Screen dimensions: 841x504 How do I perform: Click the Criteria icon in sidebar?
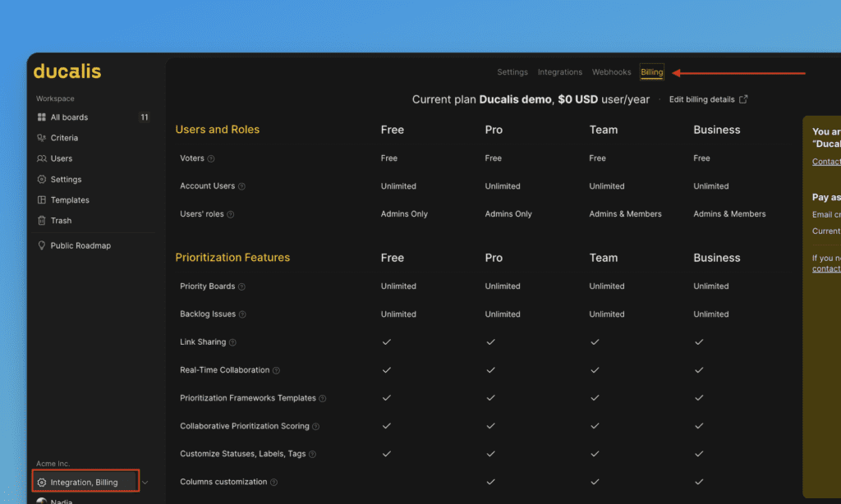pos(42,138)
